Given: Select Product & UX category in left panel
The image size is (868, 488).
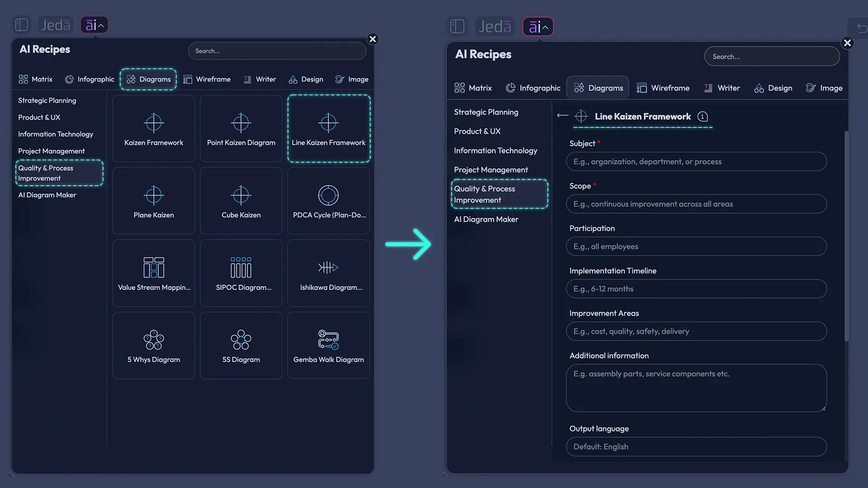Looking at the screenshot, I should tap(39, 117).
